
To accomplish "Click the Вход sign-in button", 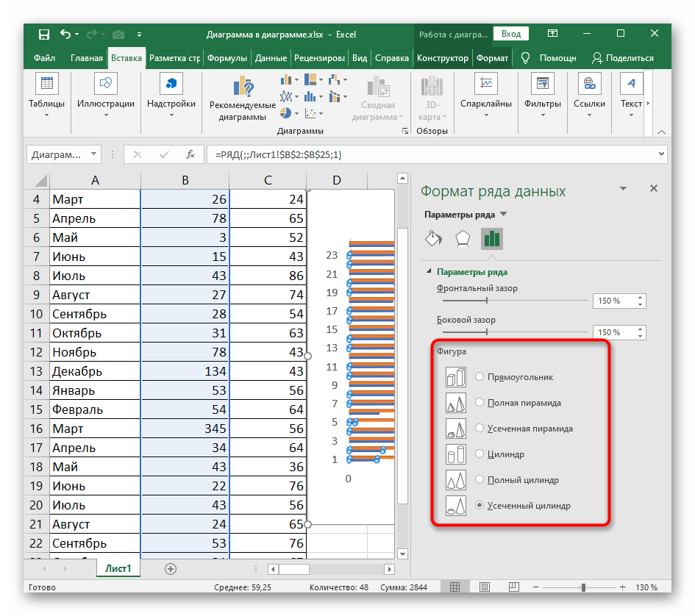I will [x=511, y=34].
